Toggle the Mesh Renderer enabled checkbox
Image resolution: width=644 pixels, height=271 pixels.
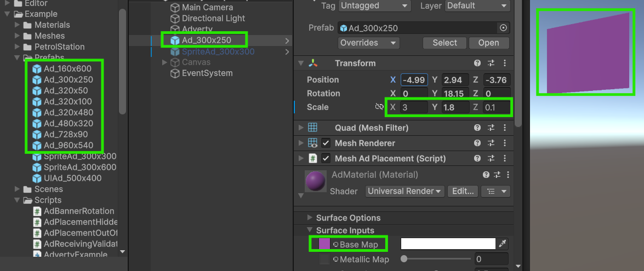[x=326, y=143]
